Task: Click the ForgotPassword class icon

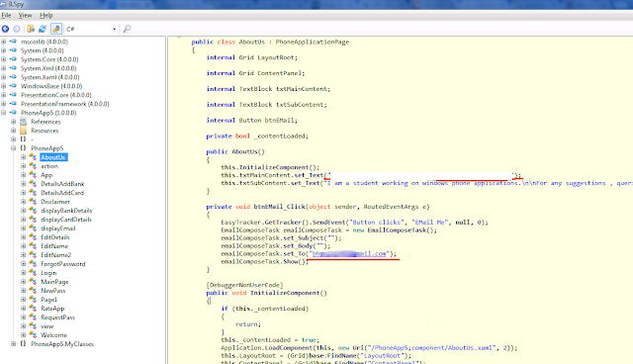Action: point(33,263)
